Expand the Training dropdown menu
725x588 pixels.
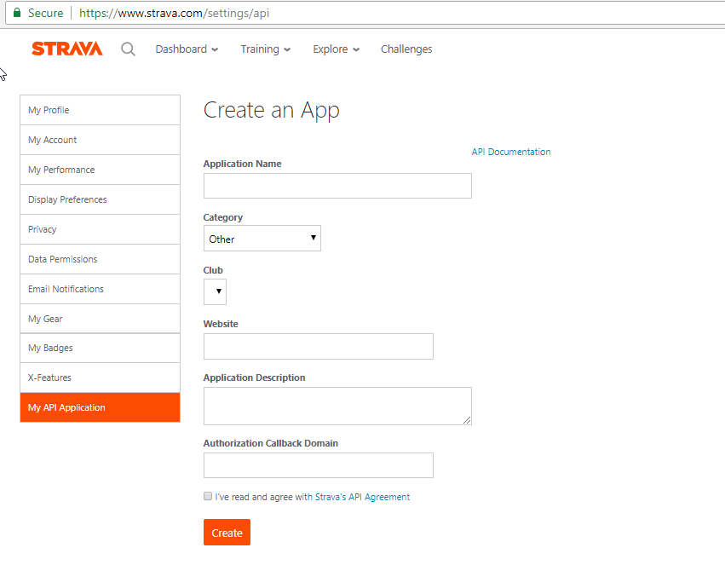[x=266, y=49]
